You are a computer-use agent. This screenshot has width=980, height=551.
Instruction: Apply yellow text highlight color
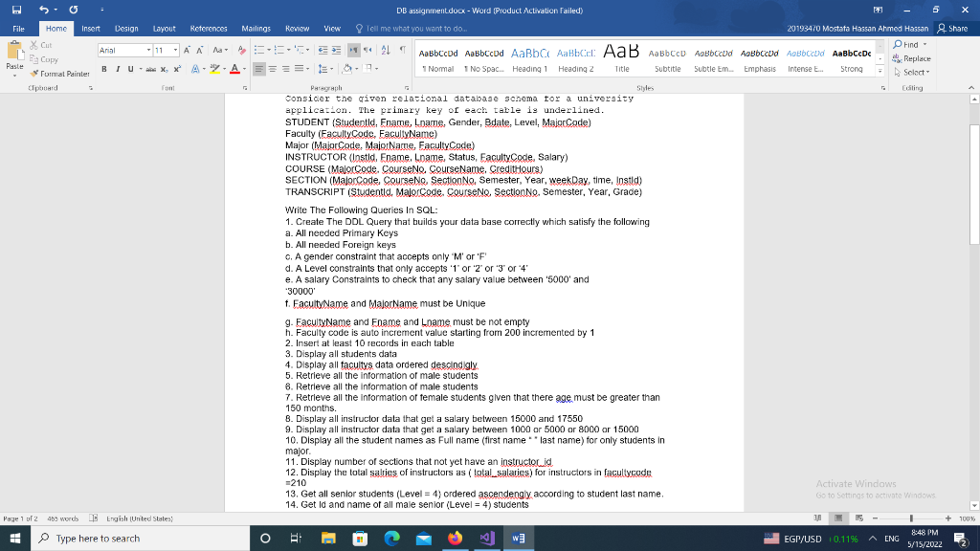point(214,69)
